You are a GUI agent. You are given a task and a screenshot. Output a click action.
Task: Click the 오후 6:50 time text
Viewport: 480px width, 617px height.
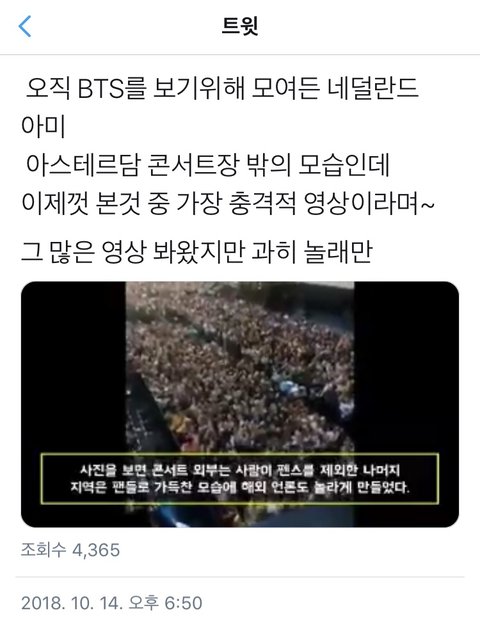coord(165,603)
